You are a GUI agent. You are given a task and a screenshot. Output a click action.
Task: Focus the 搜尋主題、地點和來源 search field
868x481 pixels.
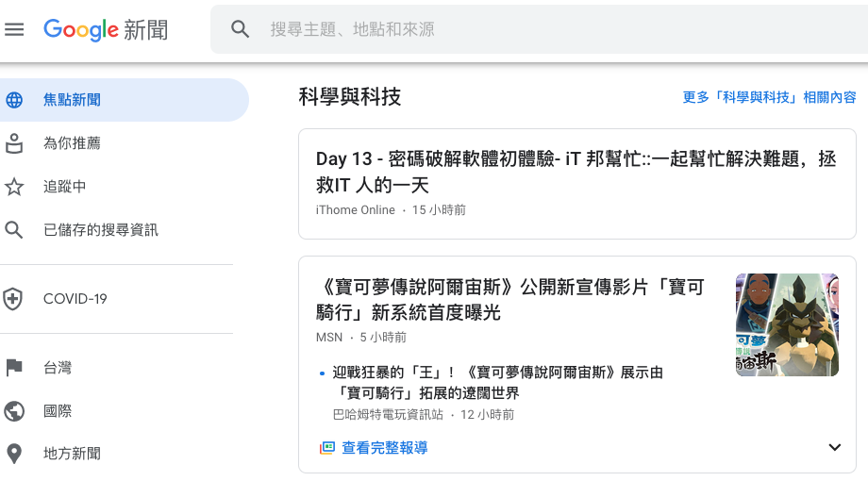[539, 29]
